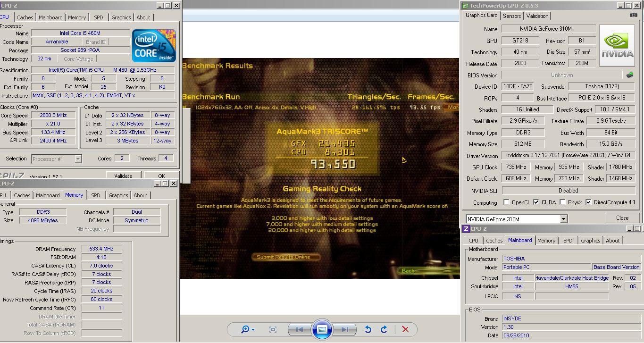
Task: Fit image to window in photo viewer
Action: tap(273, 329)
